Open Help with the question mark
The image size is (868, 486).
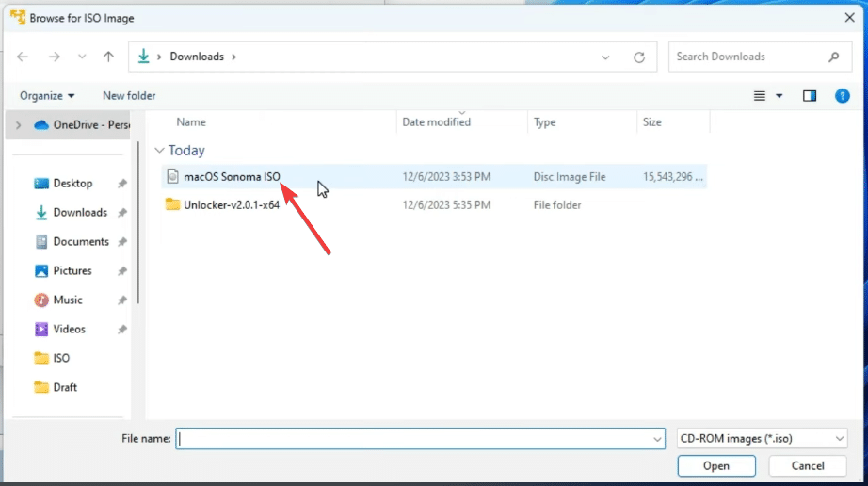pos(842,96)
